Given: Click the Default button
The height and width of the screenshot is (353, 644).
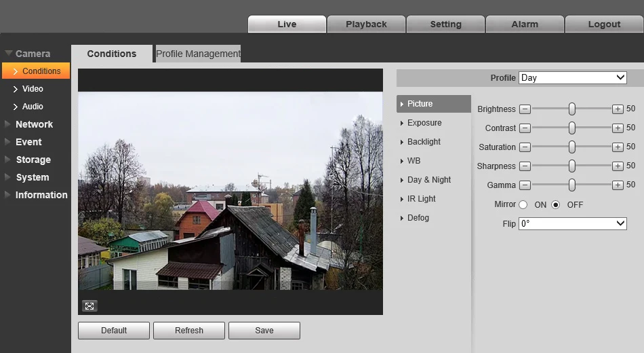Looking at the screenshot, I should 114,331.
